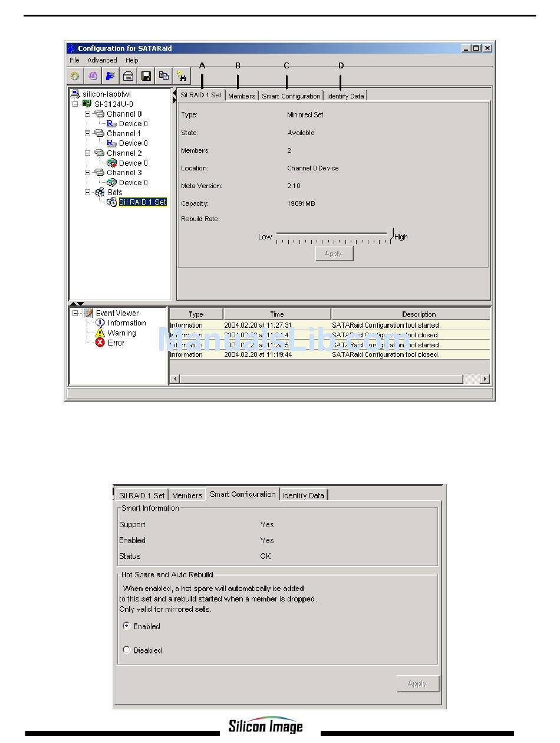The width and height of the screenshot is (560, 743).
Task: Select the Device 0 icon under Channel 3
Action: (111, 183)
